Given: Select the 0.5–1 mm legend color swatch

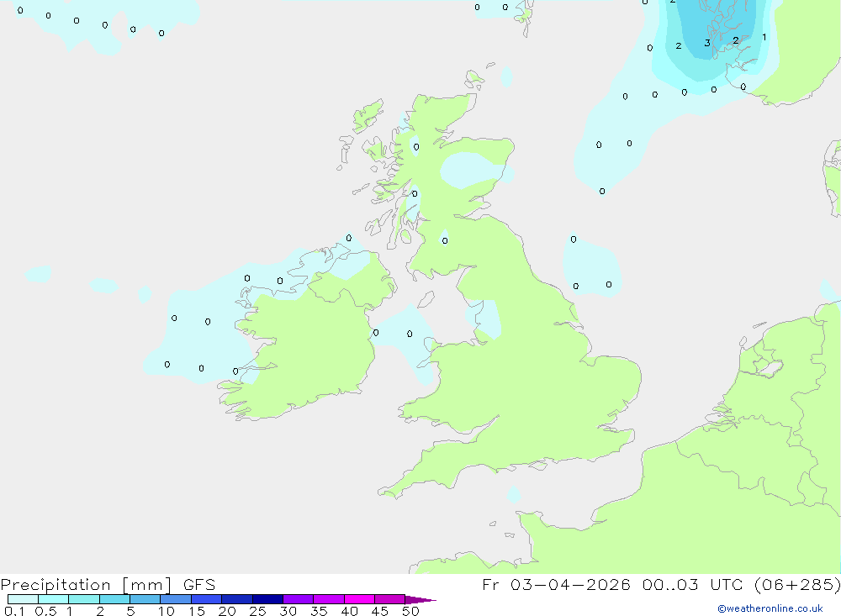Looking at the screenshot, I should (54, 599).
